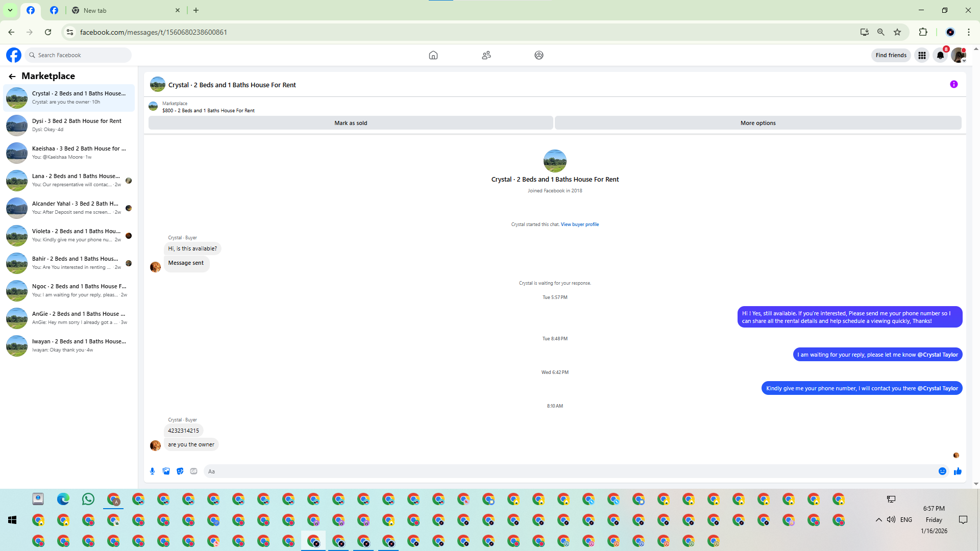Attach a photo using image icon

[x=166, y=471]
